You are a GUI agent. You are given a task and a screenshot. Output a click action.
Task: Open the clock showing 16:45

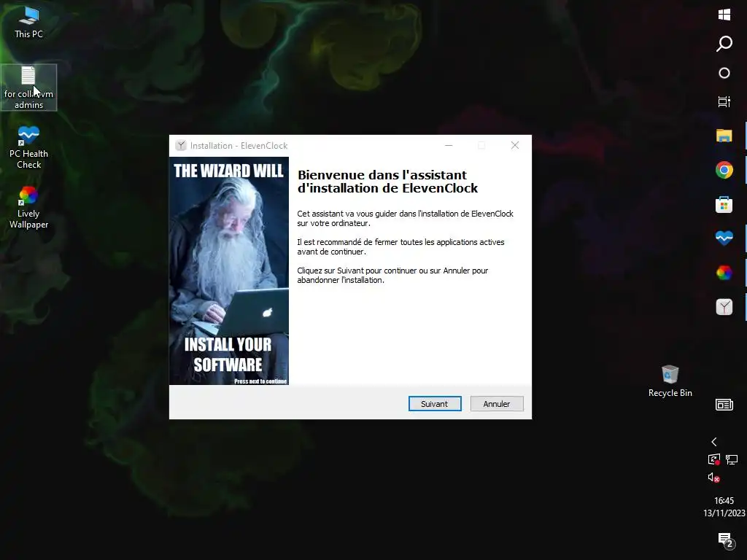724,507
